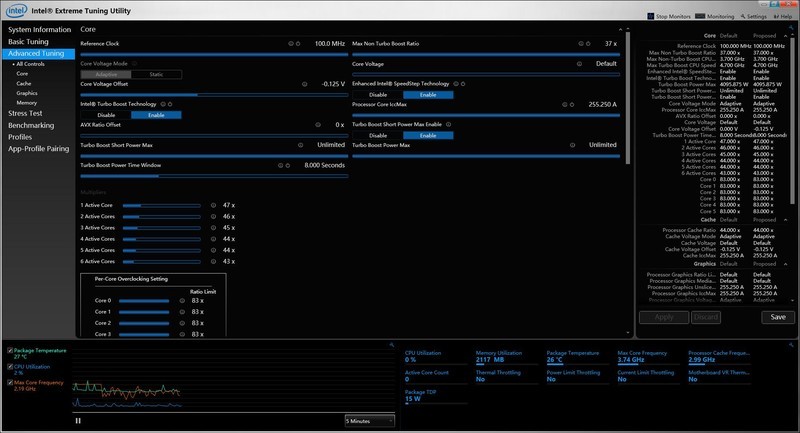
Task: Open App-Profile Pairing in the sidebar
Action: click(39, 148)
